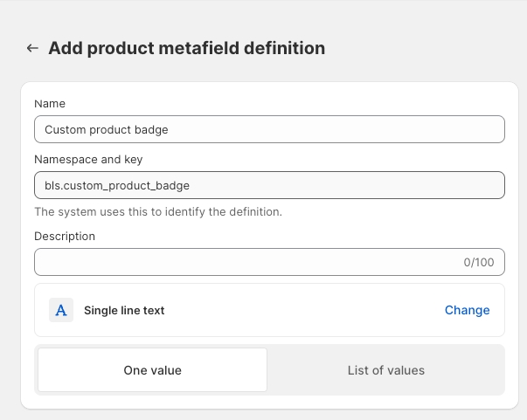The image size is (527, 420).
Task: Place cursor on 'bls' namespace prefix
Action: coord(52,185)
